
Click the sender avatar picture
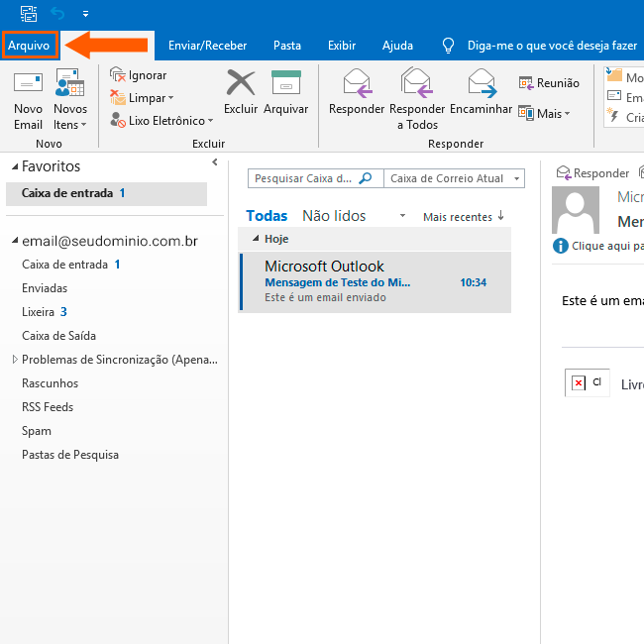point(575,209)
